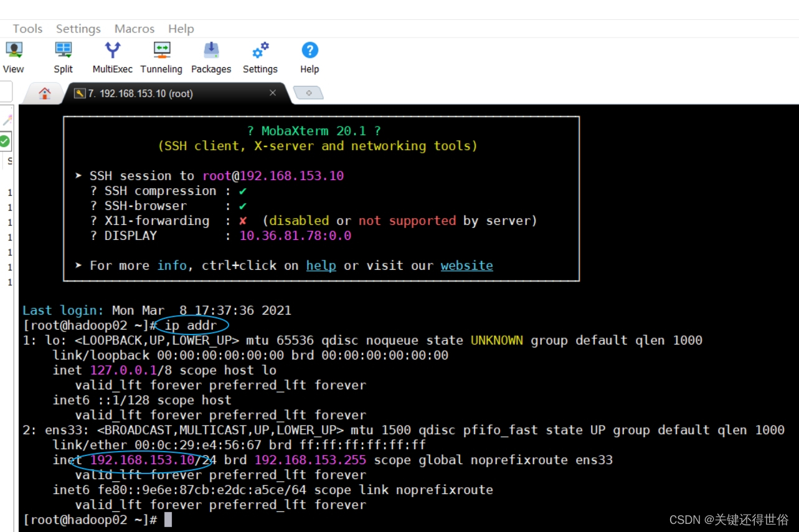
Task: Open the Help menu in menu bar
Action: pos(181,29)
